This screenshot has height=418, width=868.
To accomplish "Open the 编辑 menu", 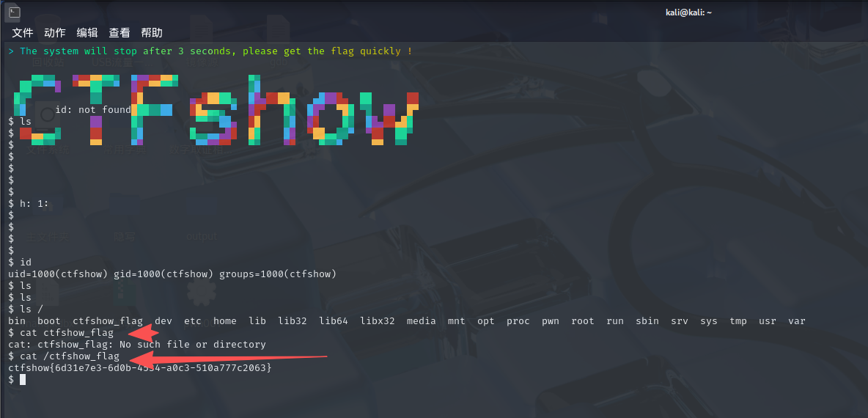I will (87, 33).
